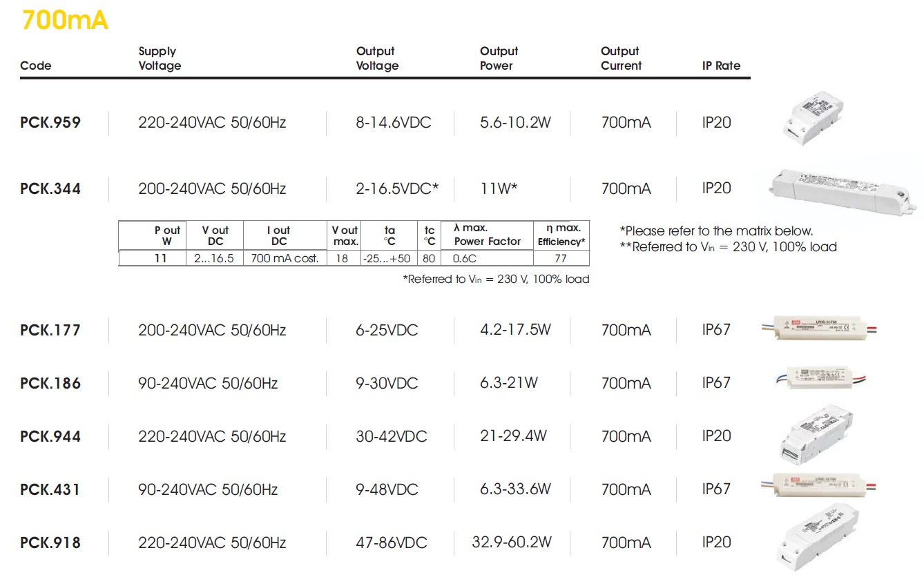Select PCK.959 supply voltage 220-240VAC 50/60Hz
This screenshot has width=924, height=586.
click(212, 123)
